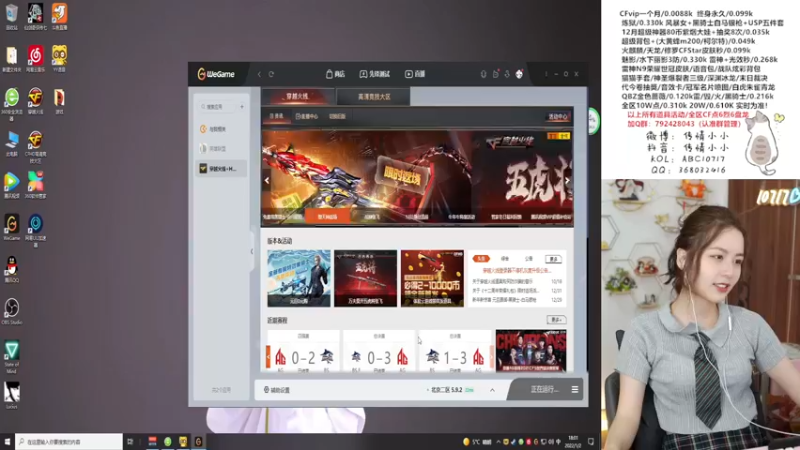Screen dimensions: 800x450
Task: Select the highlighted orange banner caption
Action: (x=328, y=216)
